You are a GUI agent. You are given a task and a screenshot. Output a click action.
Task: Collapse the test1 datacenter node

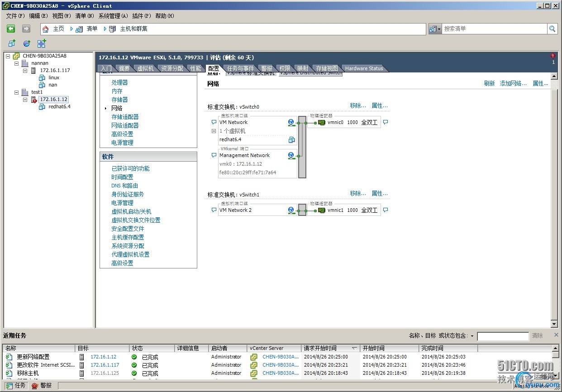point(17,92)
